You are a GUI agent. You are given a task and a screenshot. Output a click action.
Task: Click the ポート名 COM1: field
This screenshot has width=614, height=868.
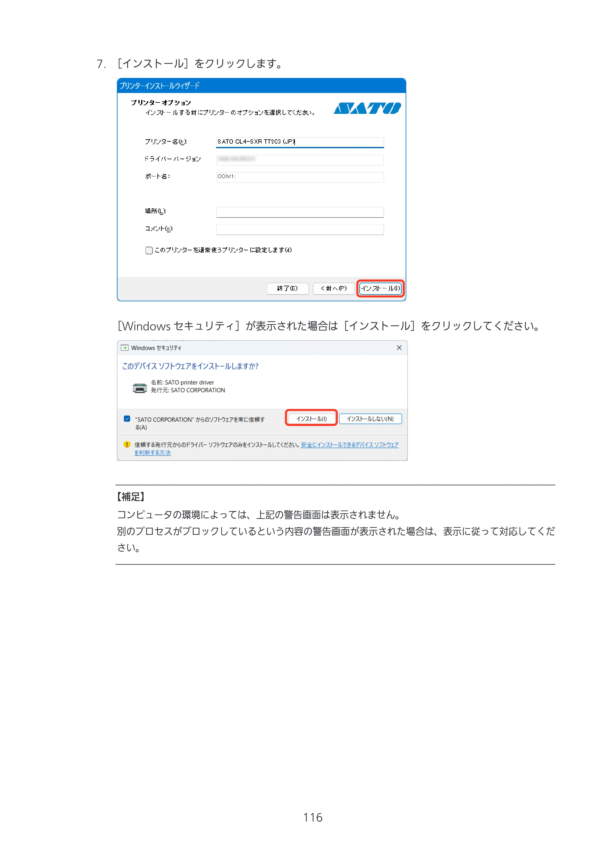pyautogui.click(x=300, y=177)
